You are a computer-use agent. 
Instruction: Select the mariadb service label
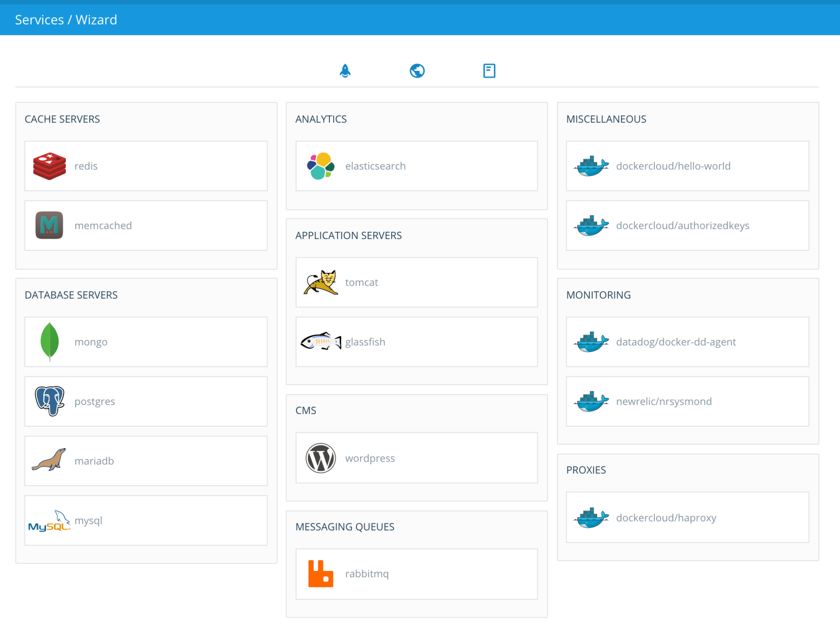94,461
